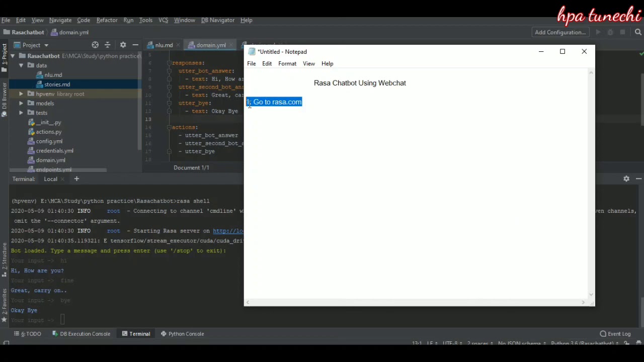Open the PyCharm File menu

pyautogui.click(x=6, y=20)
